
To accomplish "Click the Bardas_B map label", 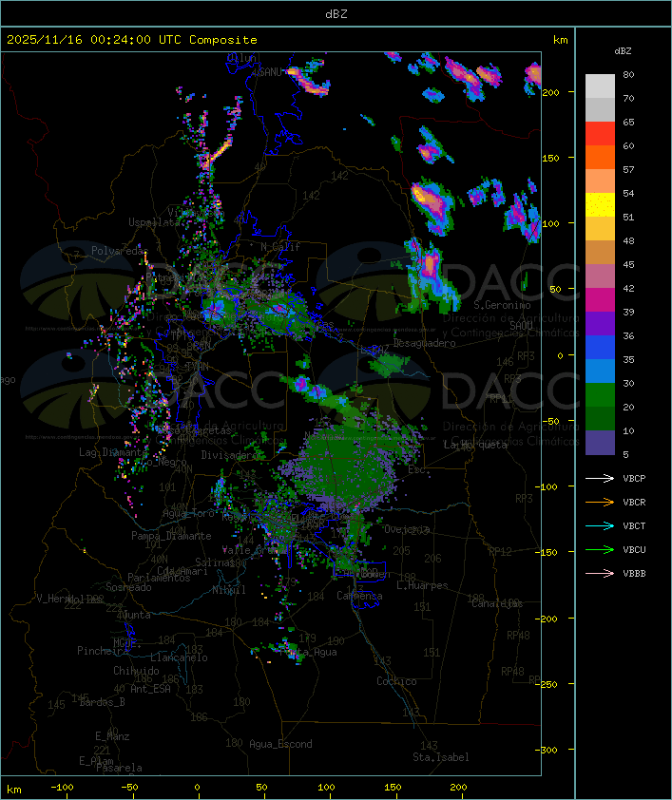I will coord(103,702).
